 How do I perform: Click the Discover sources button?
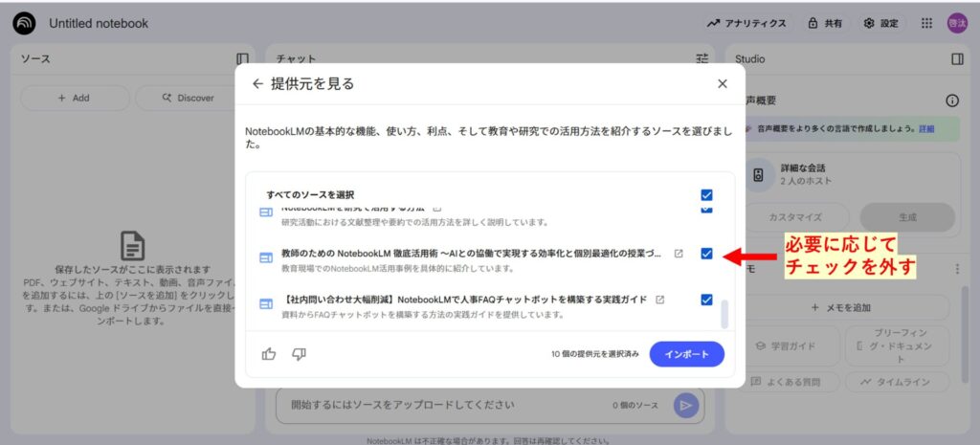point(188,99)
